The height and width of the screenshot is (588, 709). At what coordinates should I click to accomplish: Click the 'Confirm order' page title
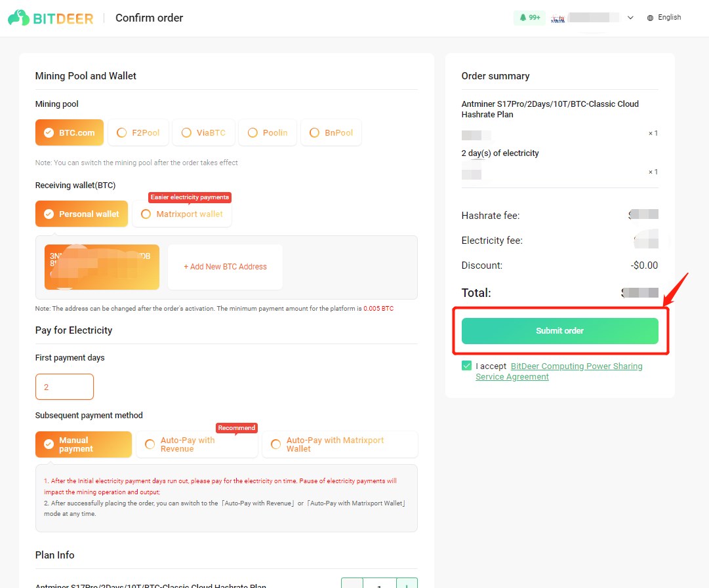(150, 18)
